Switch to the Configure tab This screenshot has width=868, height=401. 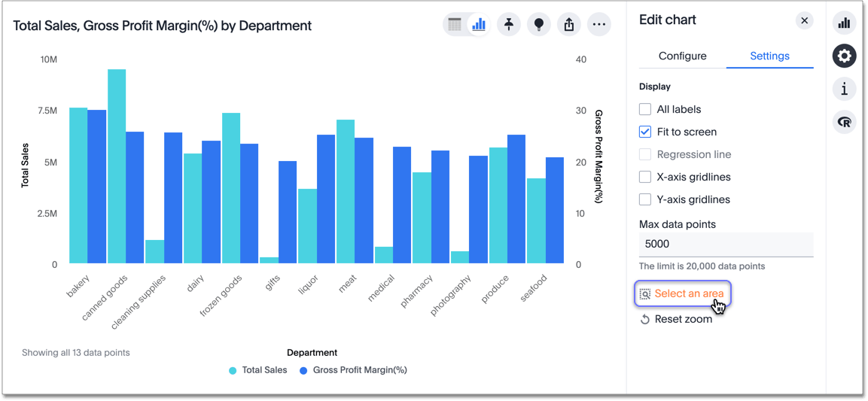[x=682, y=56]
